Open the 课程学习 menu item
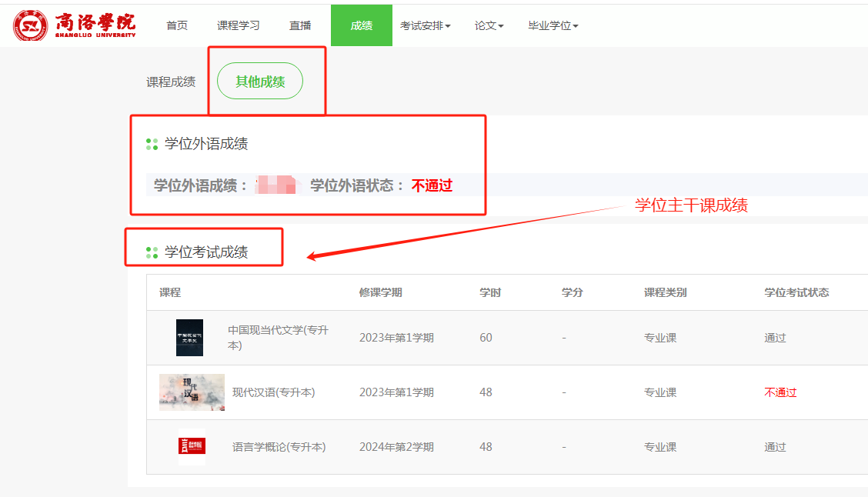 point(239,25)
